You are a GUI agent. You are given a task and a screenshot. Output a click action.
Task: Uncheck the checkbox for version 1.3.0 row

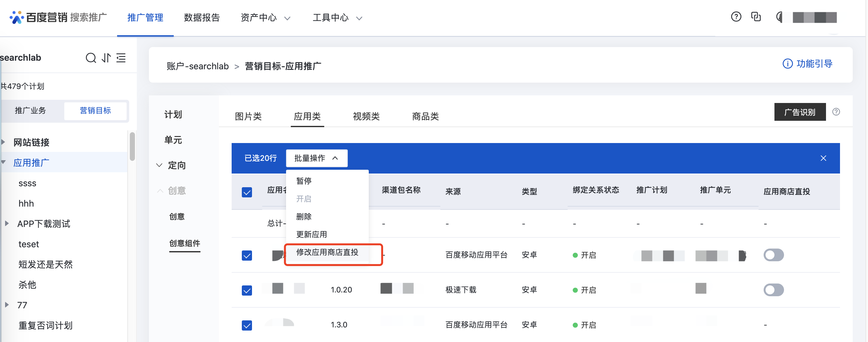(x=247, y=325)
